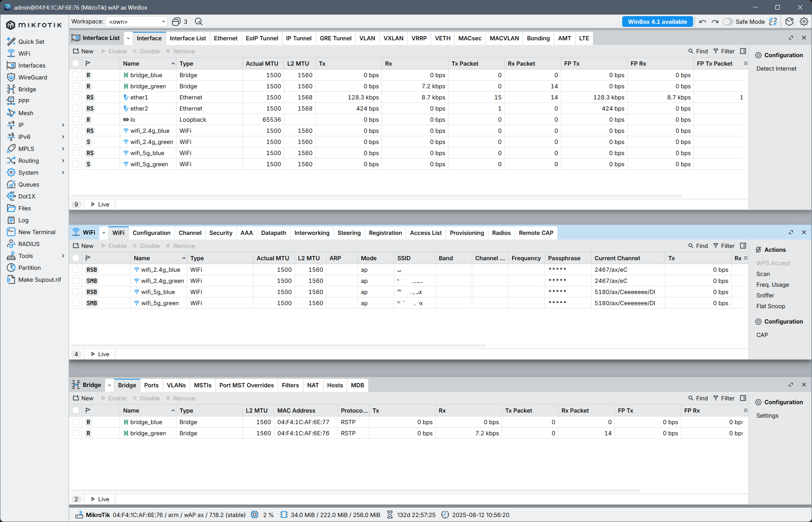Expand the Tools submenu in sidebar

point(63,256)
